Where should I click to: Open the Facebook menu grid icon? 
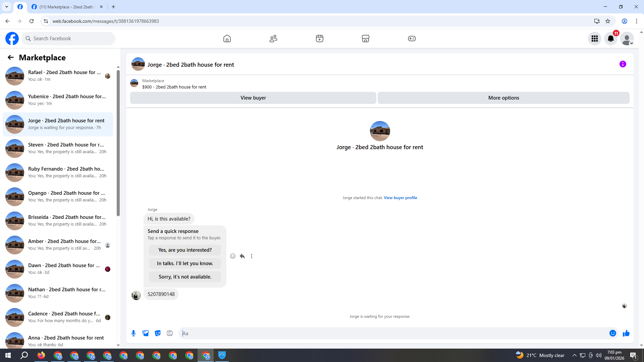coord(594,39)
